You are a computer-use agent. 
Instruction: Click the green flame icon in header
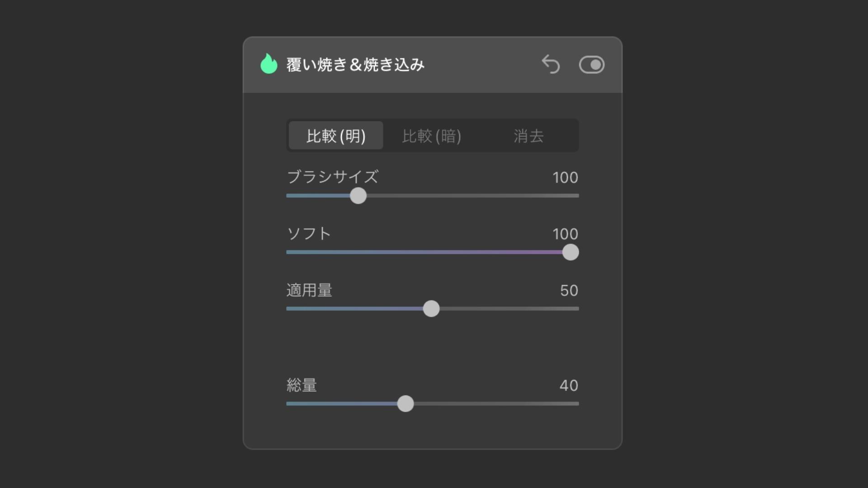click(269, 64)
